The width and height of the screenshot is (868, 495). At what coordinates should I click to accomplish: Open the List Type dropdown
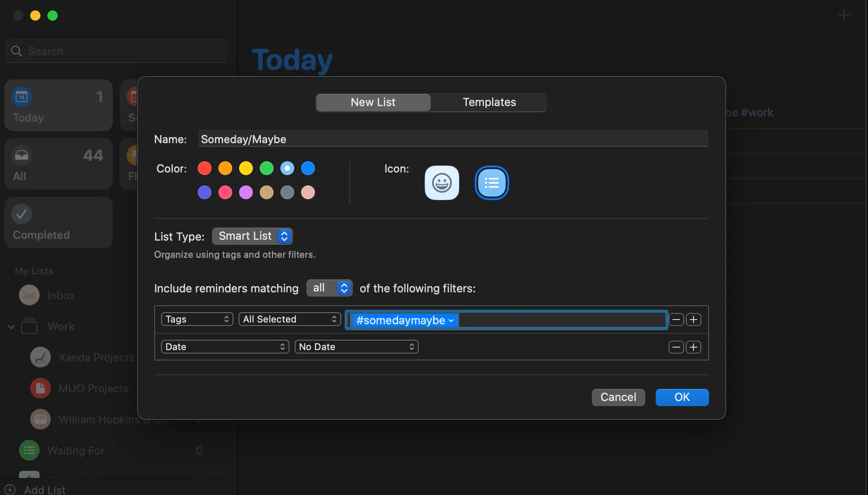pos(252,236)
